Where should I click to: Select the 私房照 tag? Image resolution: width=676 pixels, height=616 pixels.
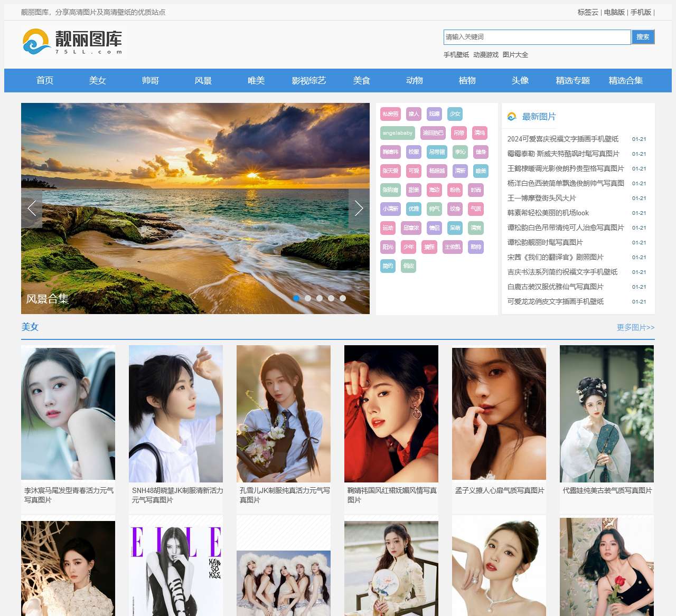pyautogui.click(x=390, y=114)
